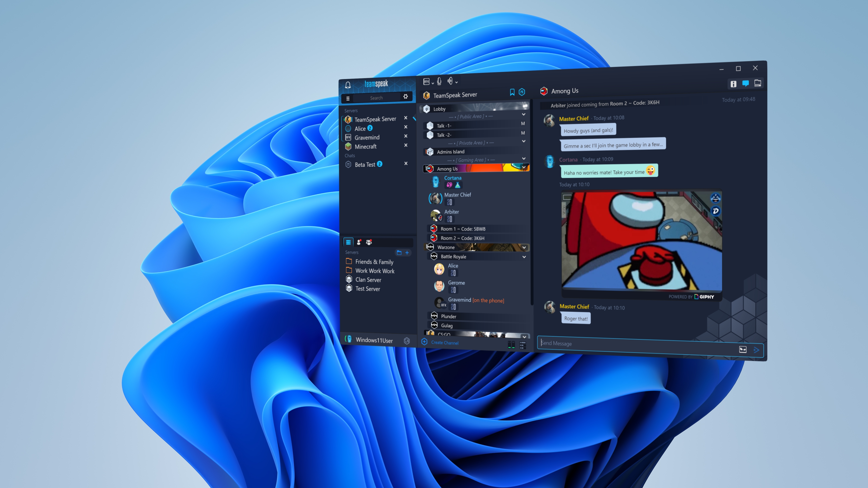Image resolution: width=868 pixels, height=488 pixels.
Task: Open the hamburger menu beside the search field
Action: tap(348, 98)
